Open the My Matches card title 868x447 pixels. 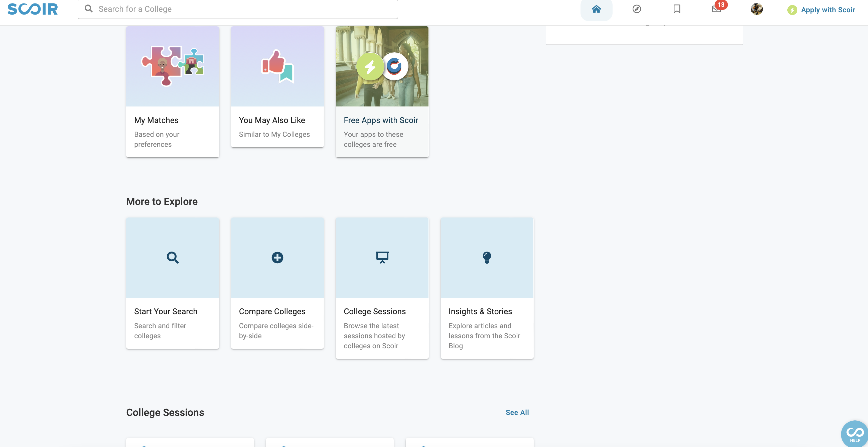click(156, 120)
